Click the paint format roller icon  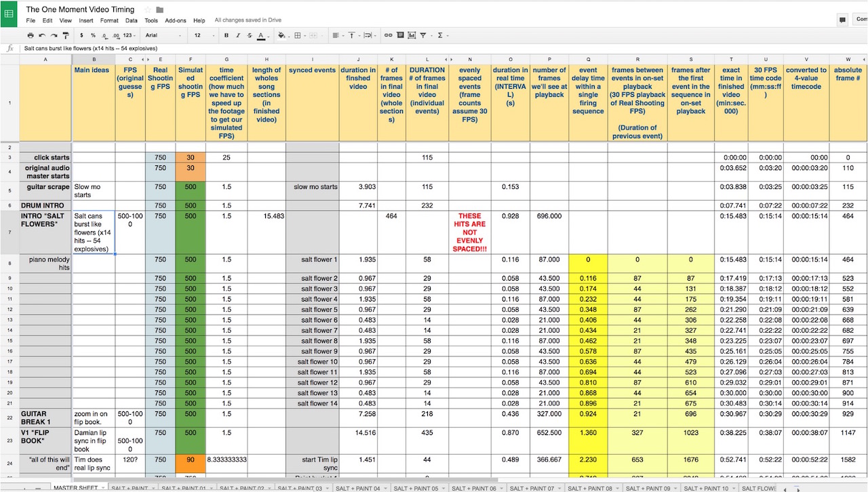(x=65, y=35)
